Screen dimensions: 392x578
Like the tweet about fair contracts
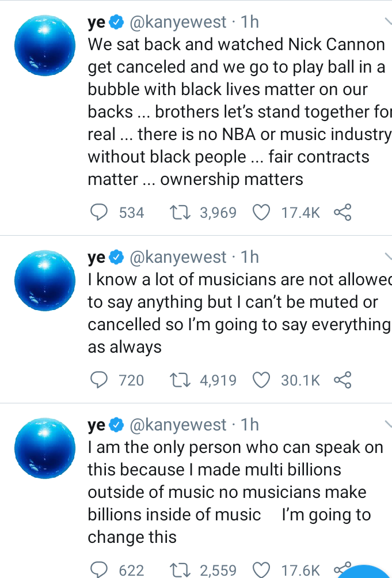262,213
